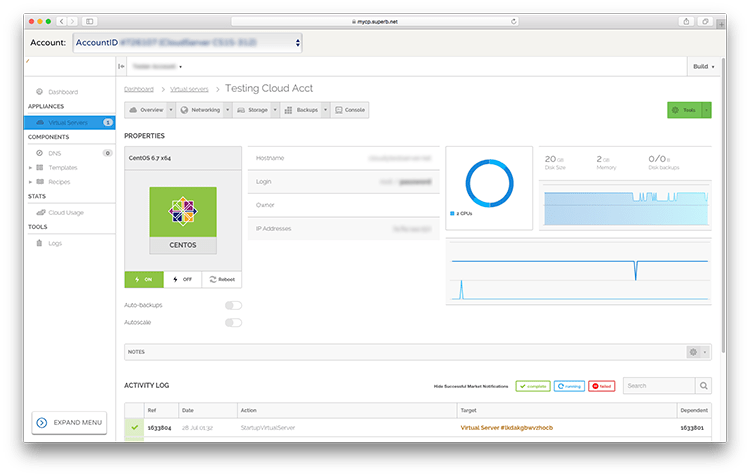Image resolution: width=750 pixels, height=476 pixels.
Task: Go back with the browser back arrow
Action: 62,22
